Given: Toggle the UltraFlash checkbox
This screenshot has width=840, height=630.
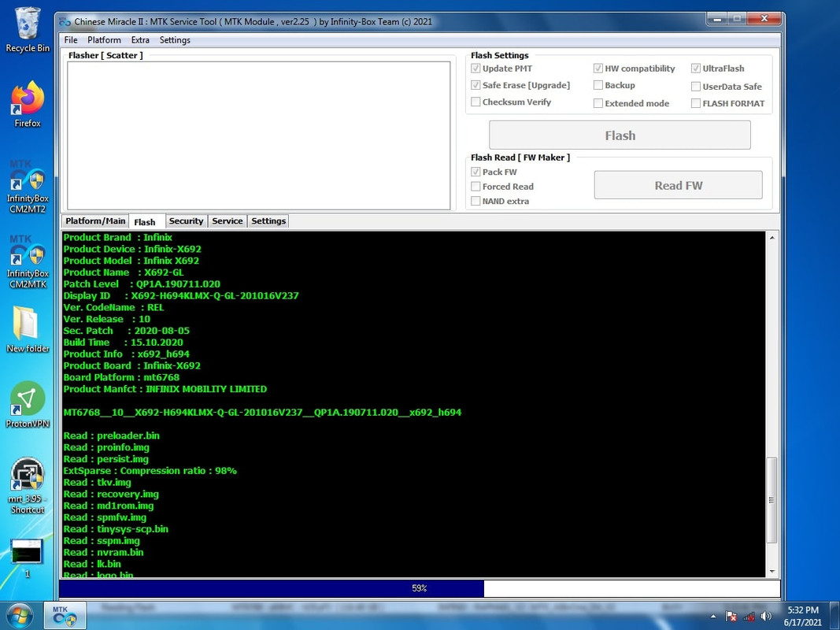Looking at the screenshot, I should 696,68.
